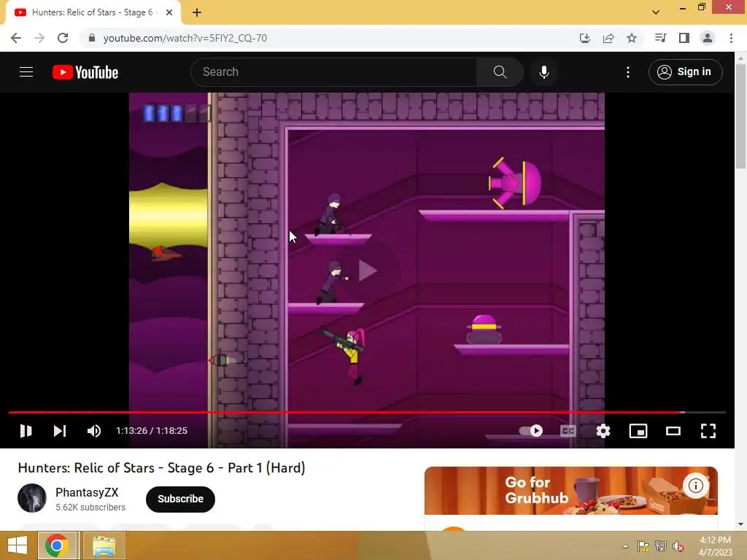This screenshot has width=747, height=560.
Task: Mute the video volume
Action: [x=94, y=431]
